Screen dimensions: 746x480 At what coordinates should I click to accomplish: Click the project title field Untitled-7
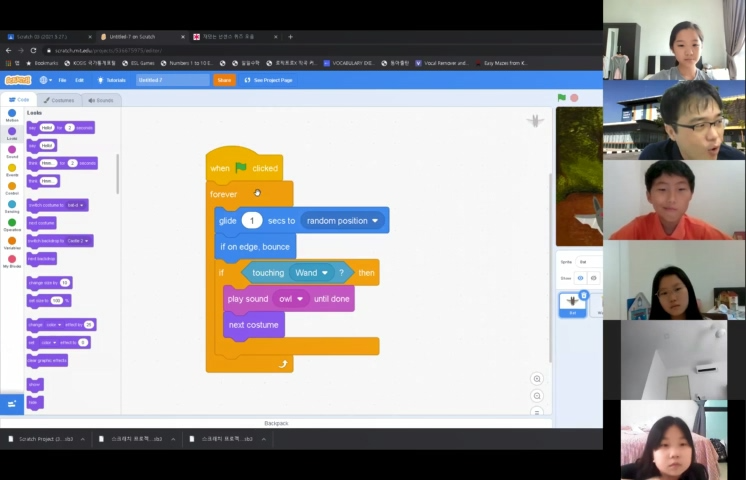pos(173,80)
